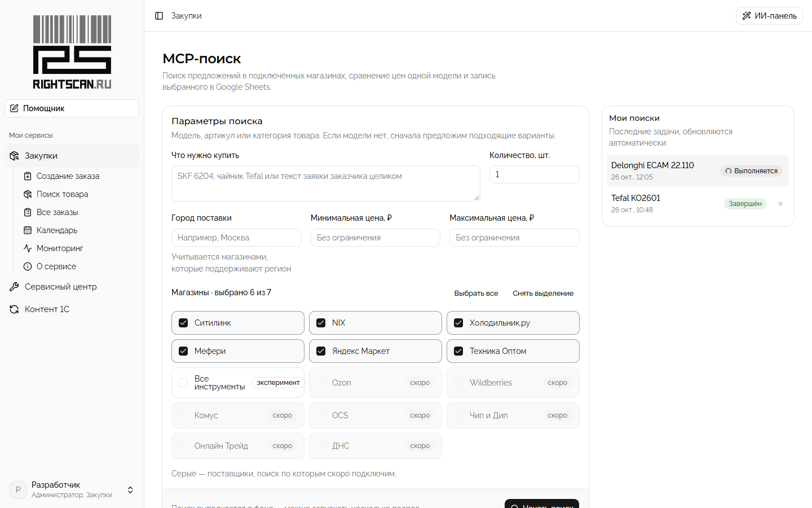
Task: Uncheck the Мефери store checkbox
Action: pyautogui.click(x=183, y=351)
